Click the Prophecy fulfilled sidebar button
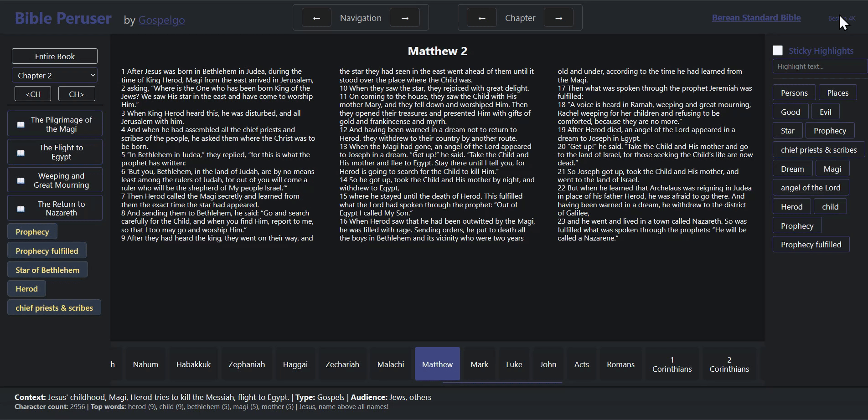 pos(46,250)
